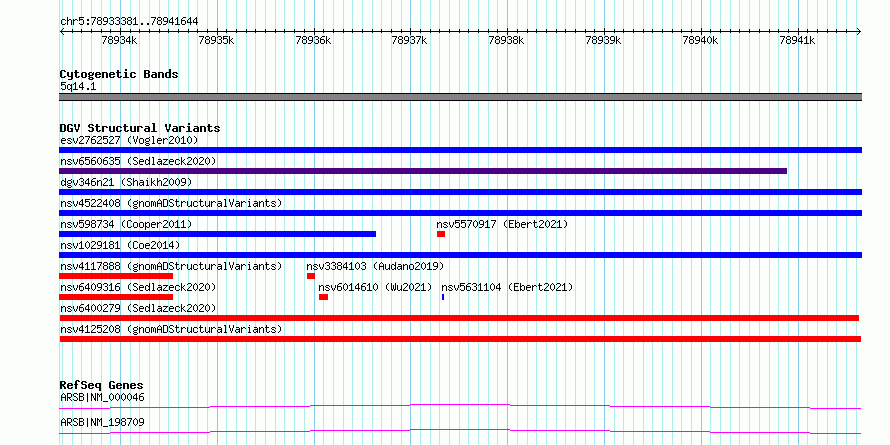Viewport: 890px width, 445px height.
Task: Select the red nsv4117888 variant bar
Action: (x=116, y=276)
